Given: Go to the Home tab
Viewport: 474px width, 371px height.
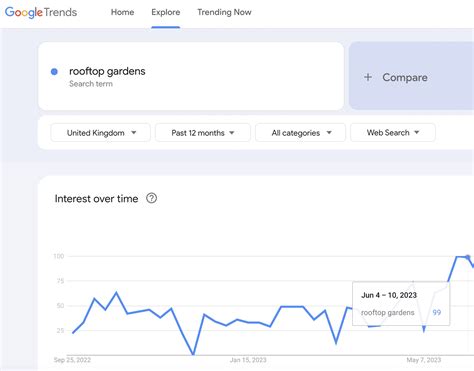Looking at the screenshot, I should [122, 12].
